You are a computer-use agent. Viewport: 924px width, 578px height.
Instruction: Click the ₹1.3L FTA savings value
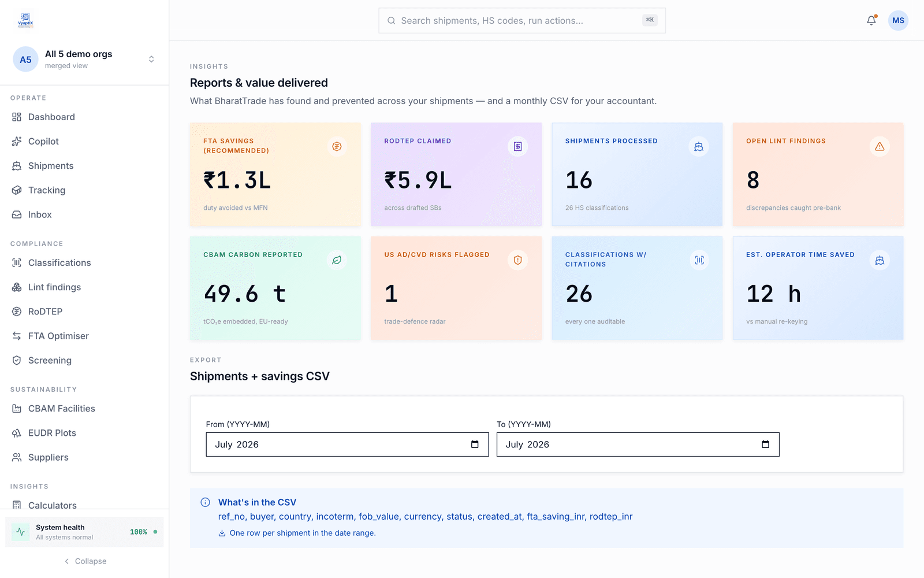tap(237, 180)
